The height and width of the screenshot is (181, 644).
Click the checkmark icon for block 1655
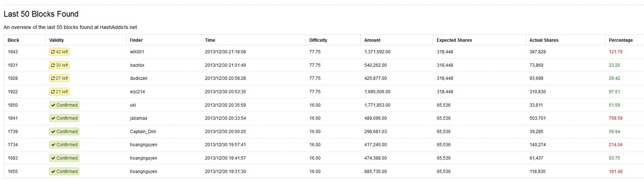point(53,172)
